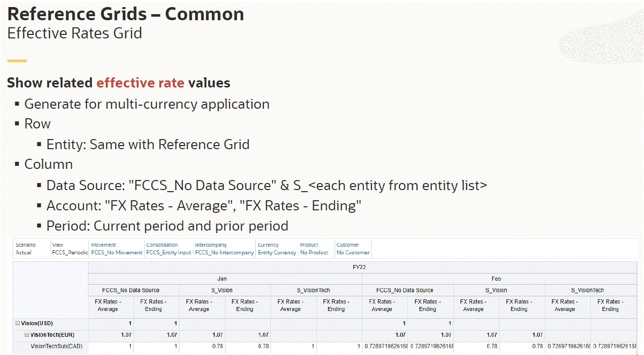Click the subtitle Effective Rates Grid
The width and height of the screenshot is (644, 355).
point(74,33)
